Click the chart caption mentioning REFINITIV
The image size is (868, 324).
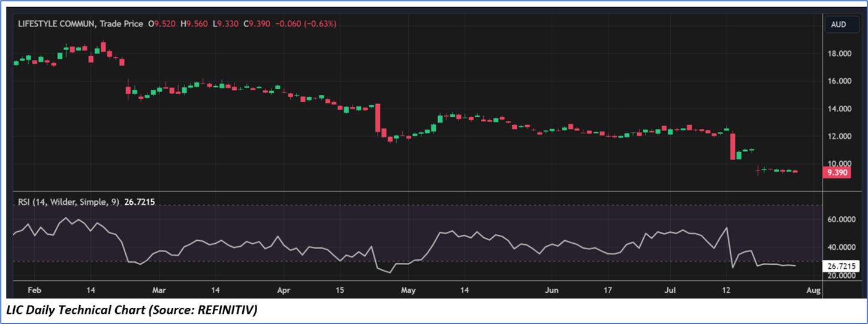point(131,311)
